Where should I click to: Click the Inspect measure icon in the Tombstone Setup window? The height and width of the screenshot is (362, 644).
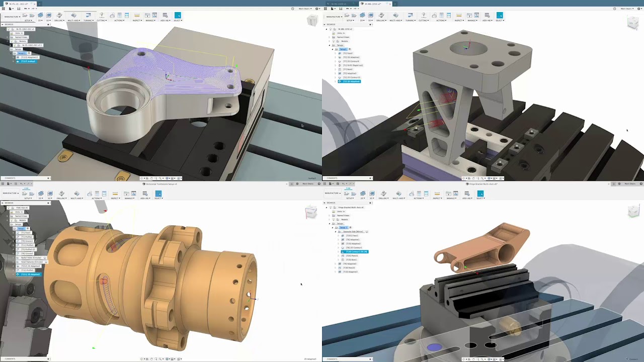(x=115, y=194)
